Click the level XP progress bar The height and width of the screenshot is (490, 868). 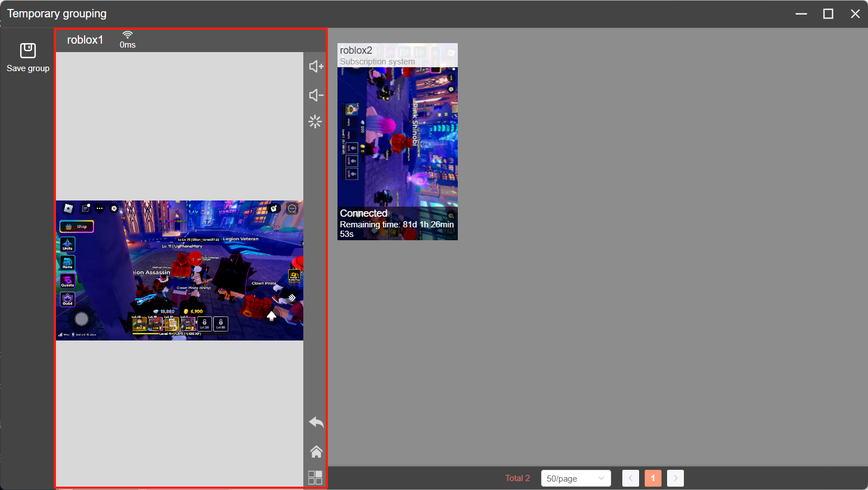point(180,334)
